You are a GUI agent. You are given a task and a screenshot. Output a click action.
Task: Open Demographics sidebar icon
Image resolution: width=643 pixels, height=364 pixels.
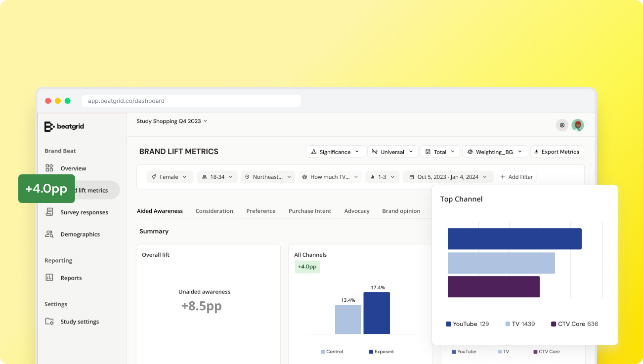tap(49, 234)
